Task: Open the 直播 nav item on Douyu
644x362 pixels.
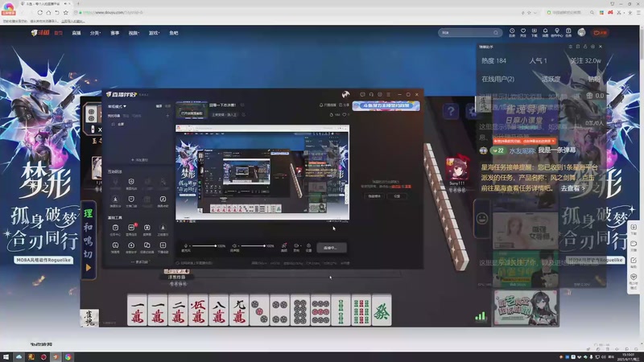Action: click(x=76, y=33)
